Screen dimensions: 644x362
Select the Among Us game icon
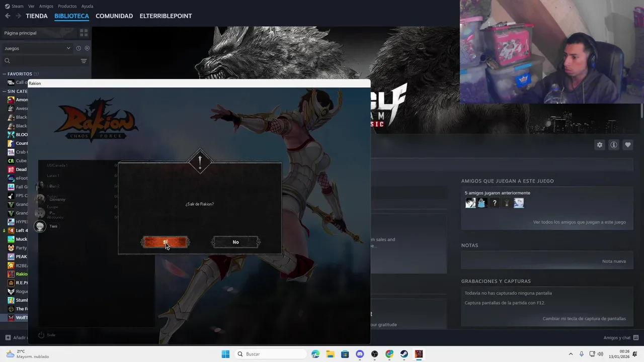[x=11, y=100]
